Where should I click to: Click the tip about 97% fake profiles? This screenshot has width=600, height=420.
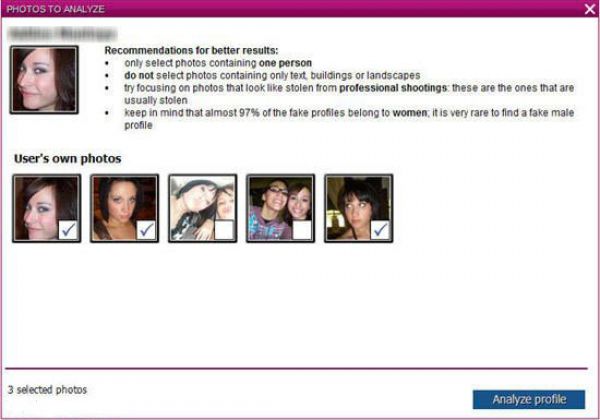[x=349, y=119]
